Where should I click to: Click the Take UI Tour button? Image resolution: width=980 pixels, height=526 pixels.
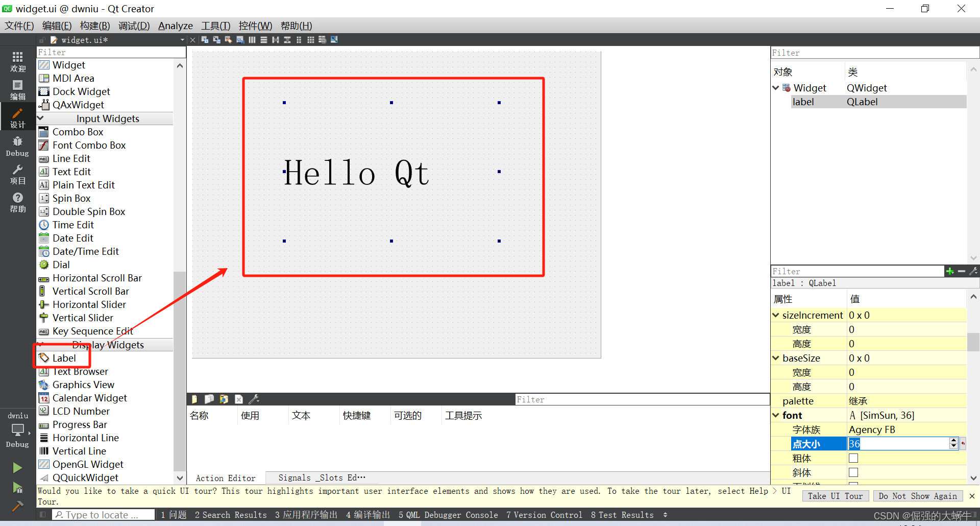[x=835, y=496]
